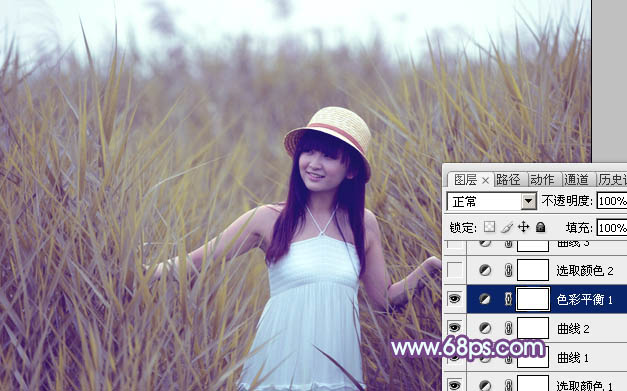Image resolution: width=627 pixels, height=391 pixels.
Task: Select mask thumbnail of 选取颜色 2 layer
Action: pyautogui.click(x=533, y=270)
